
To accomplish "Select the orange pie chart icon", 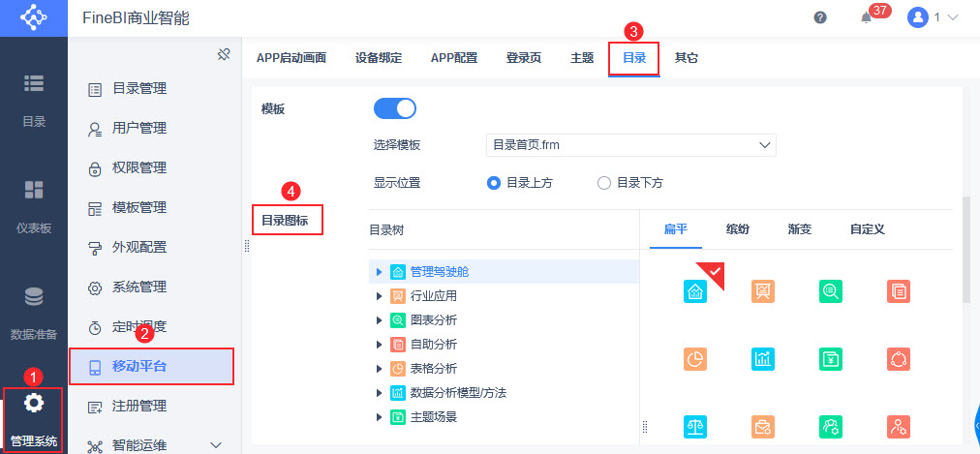I will tap(695, 358).
